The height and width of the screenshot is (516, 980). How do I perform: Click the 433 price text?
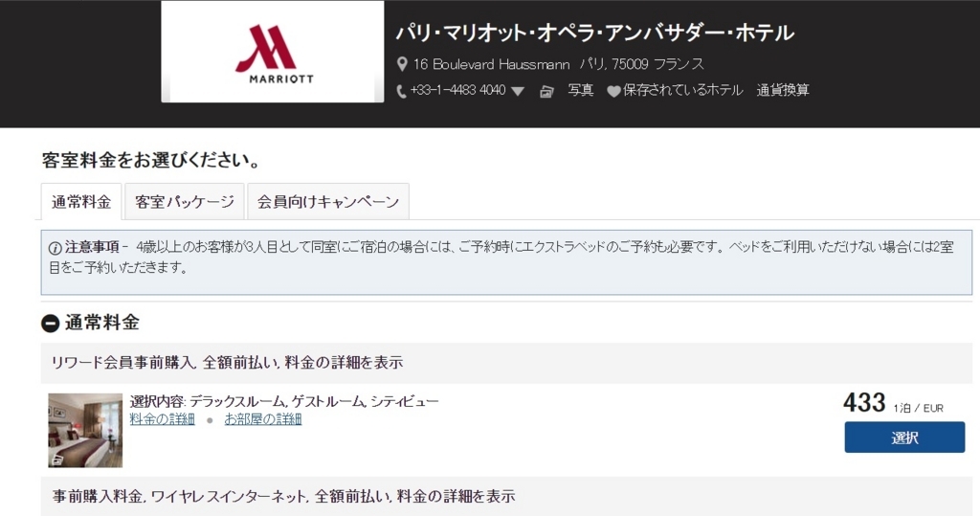click(864, 403)
